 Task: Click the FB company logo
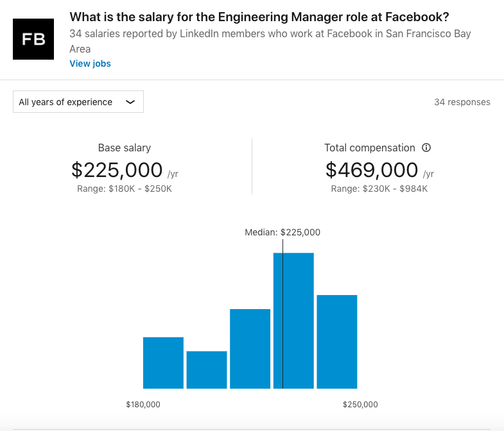(33, 39)
